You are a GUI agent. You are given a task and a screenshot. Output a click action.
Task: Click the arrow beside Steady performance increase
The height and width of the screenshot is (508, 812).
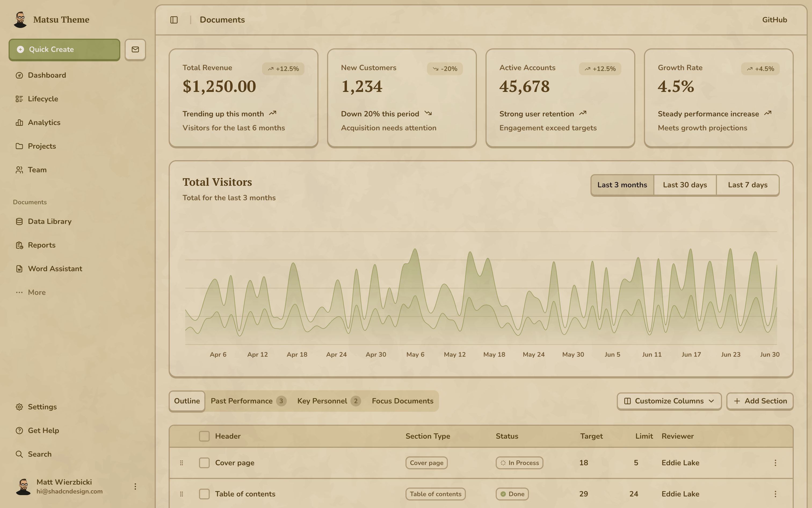pyautogui.click(x=768, y=113)
